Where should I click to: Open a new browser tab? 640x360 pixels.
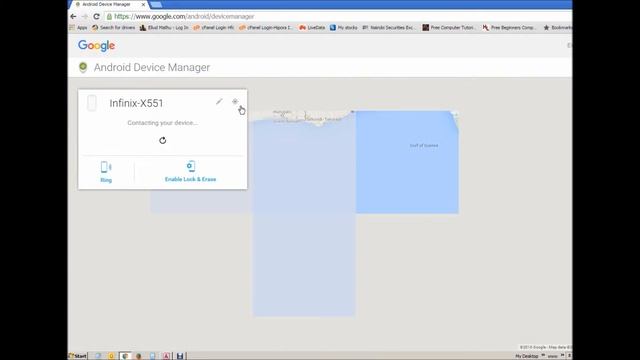156,4
